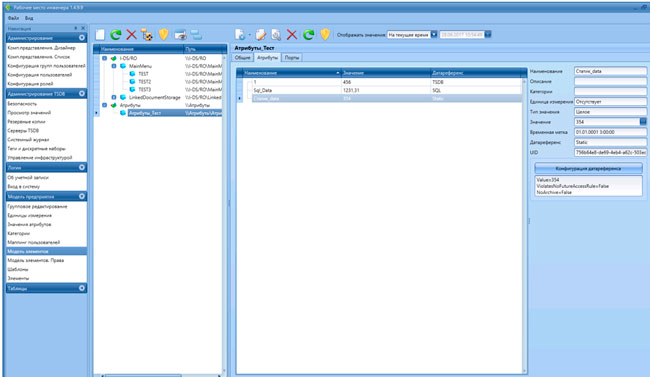Select Модель элементов in navigation
This screenshot has width=650, height=377.
pyautogui.click(x=46, y=251)
